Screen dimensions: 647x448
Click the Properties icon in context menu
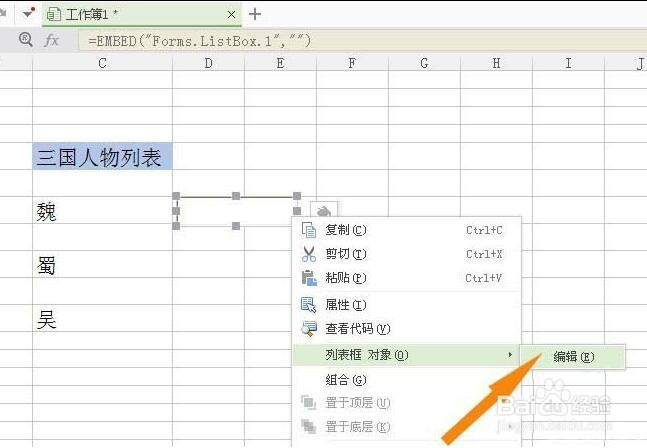click(309, 305)
